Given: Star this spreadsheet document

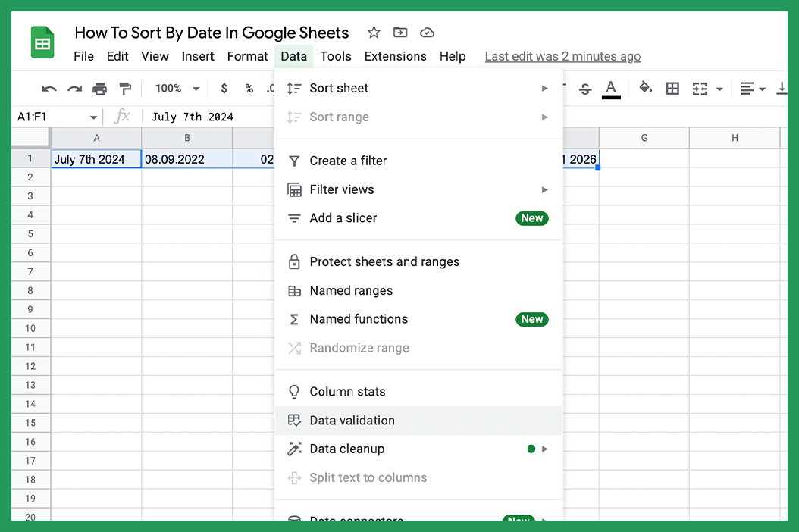Looking at the screenshot, I should pyautogui.click(x=374, y=33).
